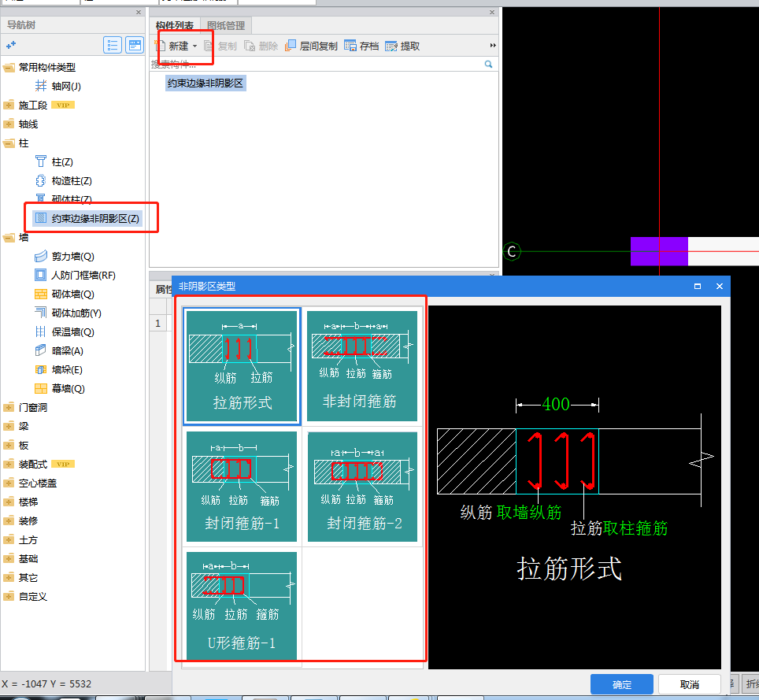
Task: Click the 取消 cancel button
Action: 689,684
